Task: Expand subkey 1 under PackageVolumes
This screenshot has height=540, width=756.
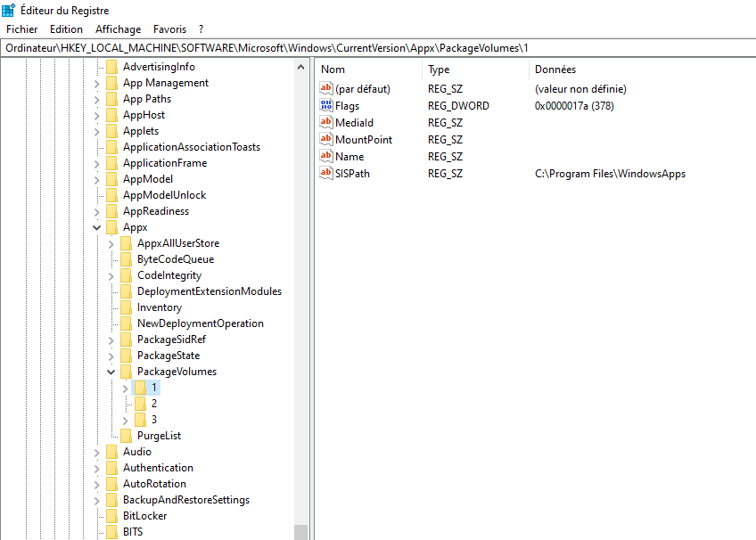Action: click(126, 389)
